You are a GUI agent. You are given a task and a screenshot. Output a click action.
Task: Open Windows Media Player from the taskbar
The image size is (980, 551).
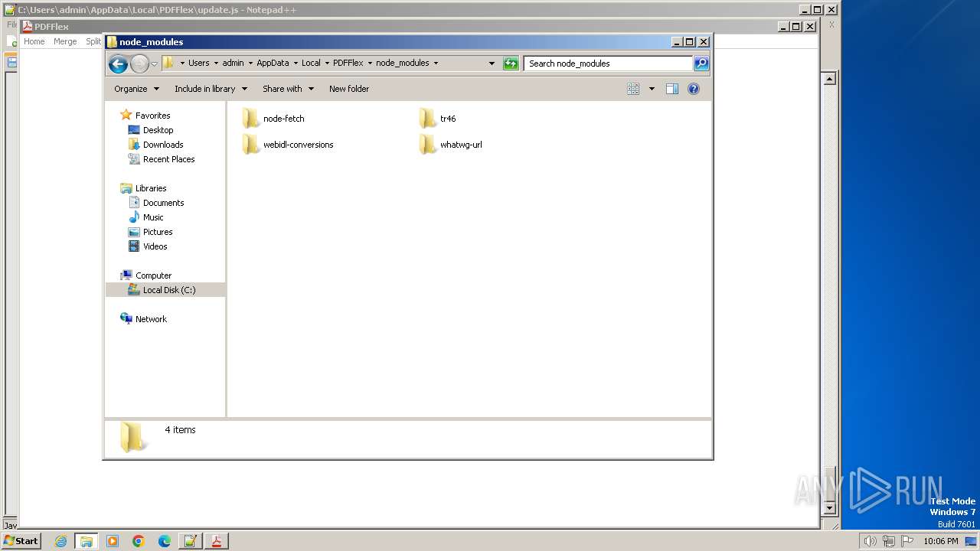pos(113,541)
